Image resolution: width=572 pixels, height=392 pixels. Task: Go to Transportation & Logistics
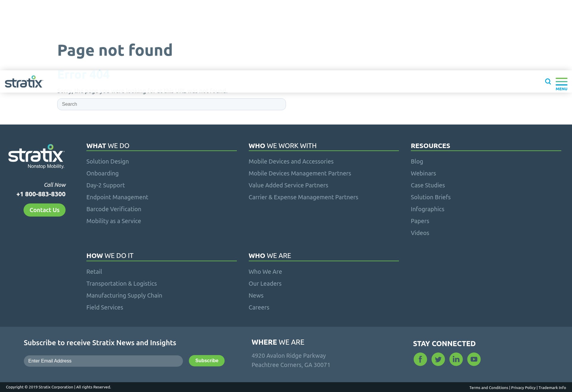[x=122, y=284]
